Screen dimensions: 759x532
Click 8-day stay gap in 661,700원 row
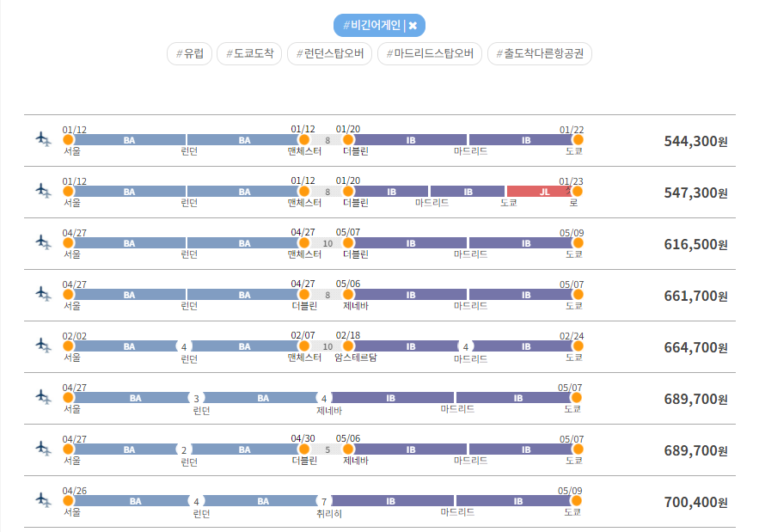[x=327, y=295]
